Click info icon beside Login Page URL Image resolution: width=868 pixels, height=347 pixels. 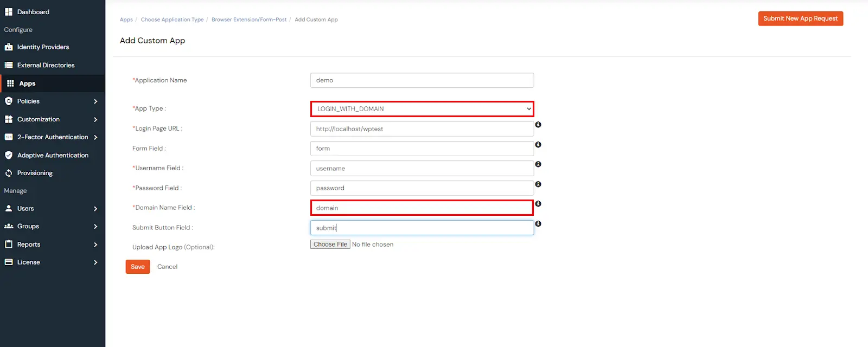click(x=538, y=125)
